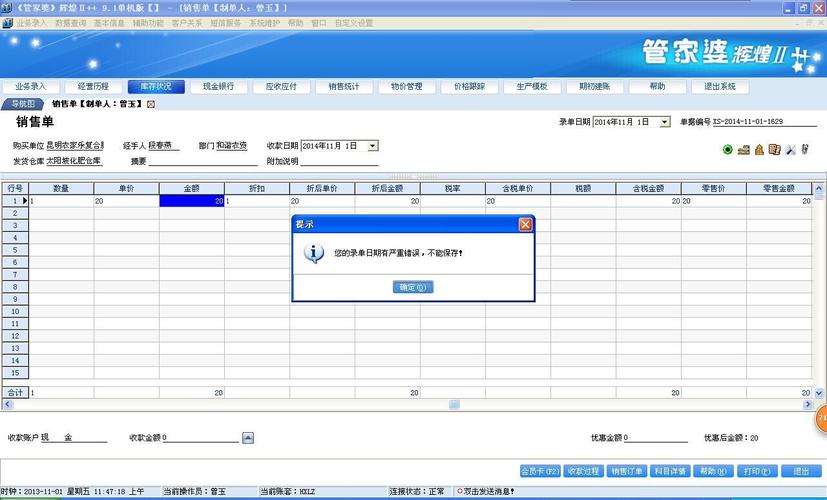Click the 部门 input field
The image size is (827, 500).
[232, 145]
